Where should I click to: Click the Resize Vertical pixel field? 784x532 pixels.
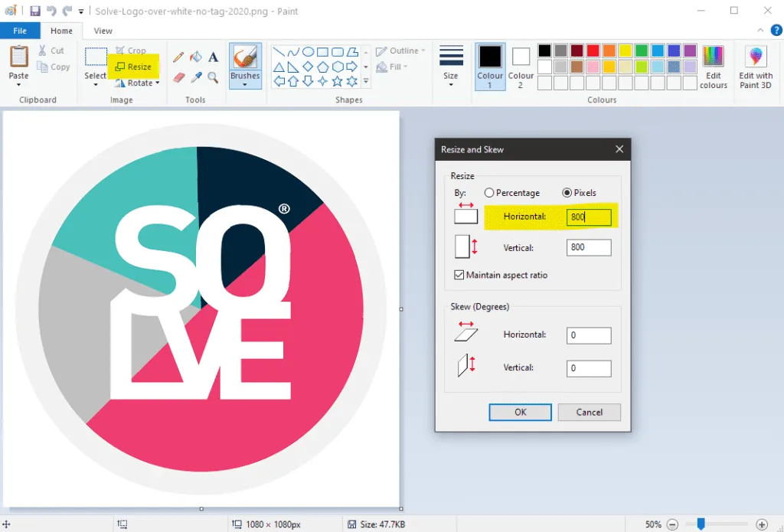pyautogui.click(x=589, y=247)
